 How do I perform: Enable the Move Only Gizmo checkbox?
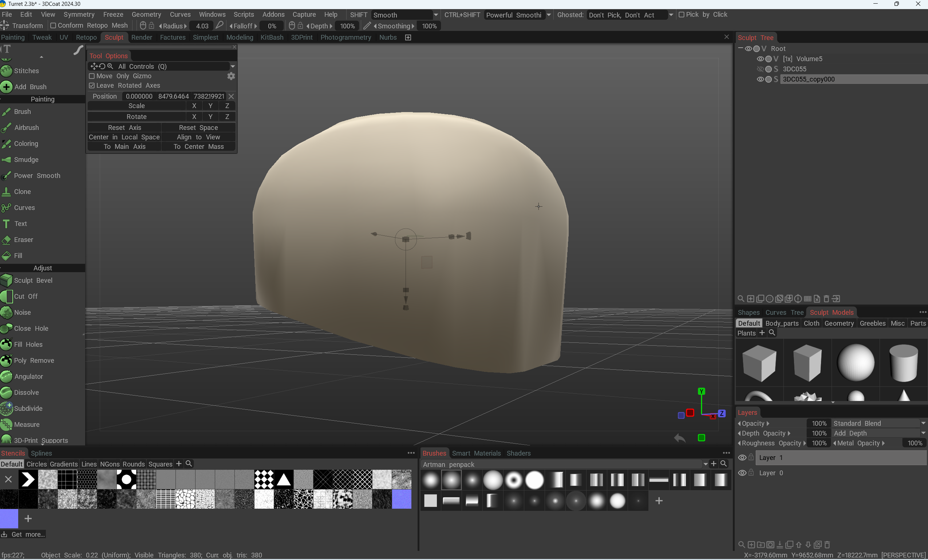91,76
